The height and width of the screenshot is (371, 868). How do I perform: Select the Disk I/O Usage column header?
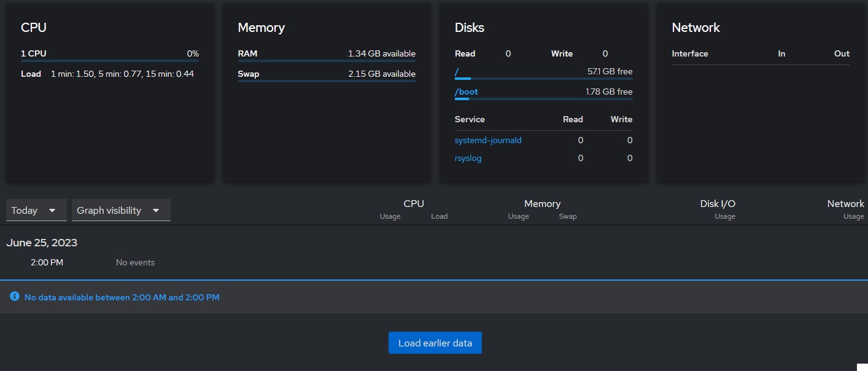coord(724,216)
